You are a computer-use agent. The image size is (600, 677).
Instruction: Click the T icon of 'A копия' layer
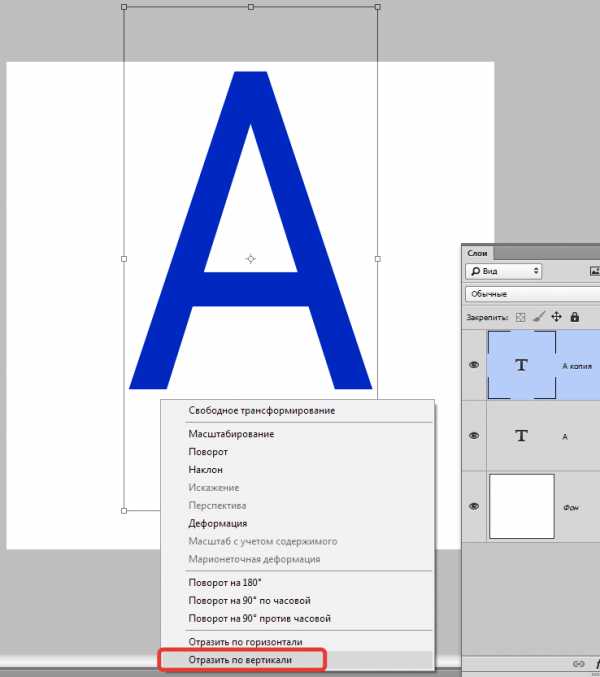coord(521,365)
